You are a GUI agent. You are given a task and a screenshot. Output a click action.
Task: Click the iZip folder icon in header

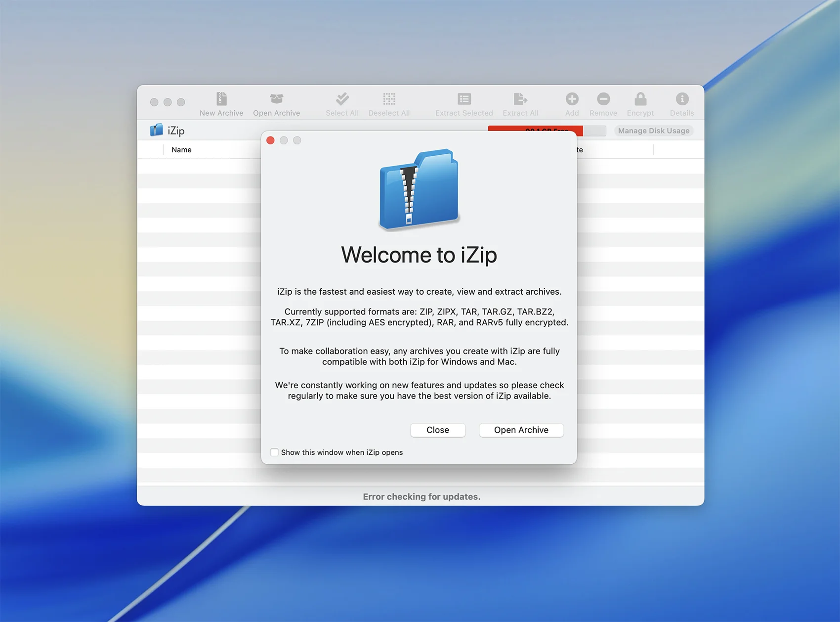[157, 130]
